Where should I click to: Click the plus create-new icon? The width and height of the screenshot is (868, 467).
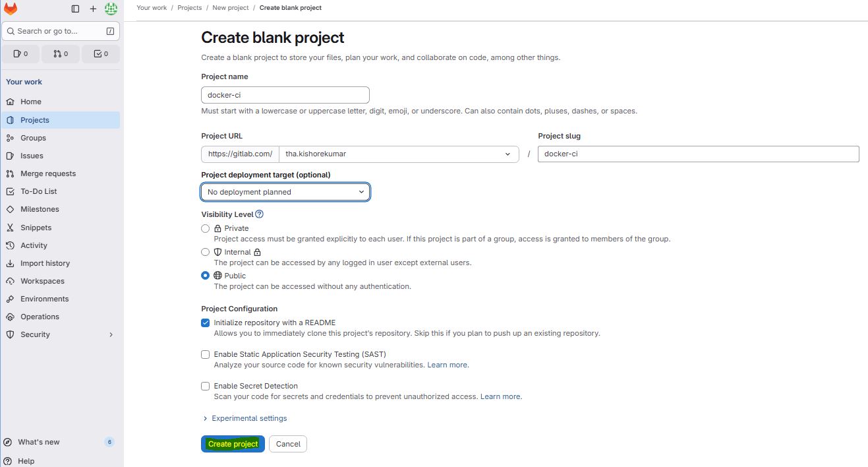[x=93, y=9]
